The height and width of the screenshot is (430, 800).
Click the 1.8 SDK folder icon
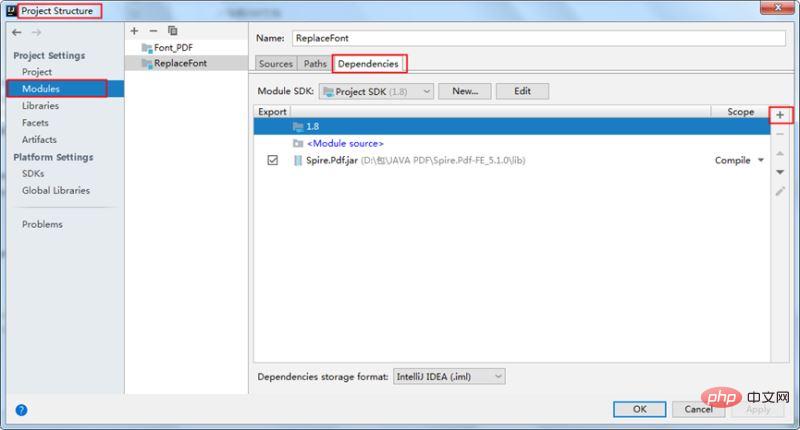(x=298, y=127)
